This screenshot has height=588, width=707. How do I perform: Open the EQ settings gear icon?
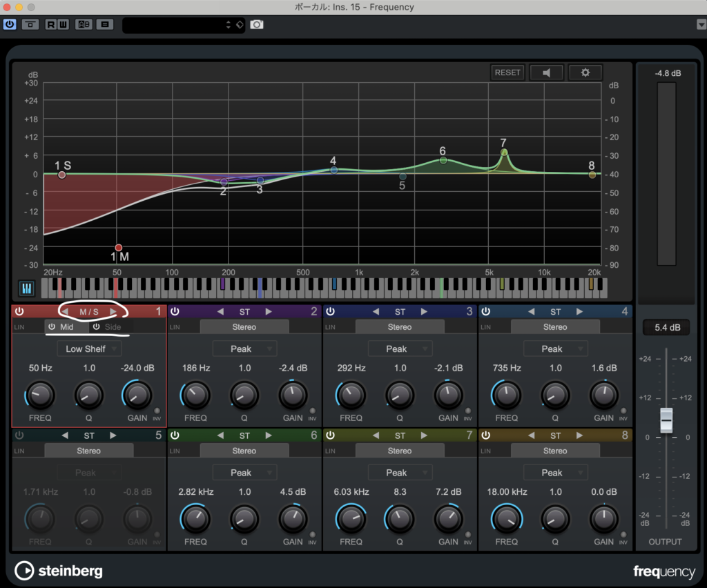(585, 72)
